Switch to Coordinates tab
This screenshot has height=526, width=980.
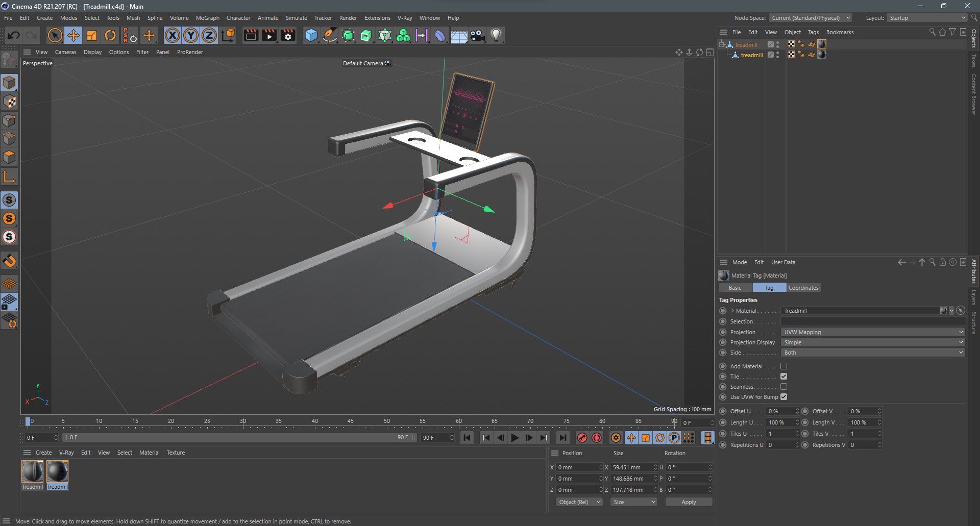[x=803, y=288]
